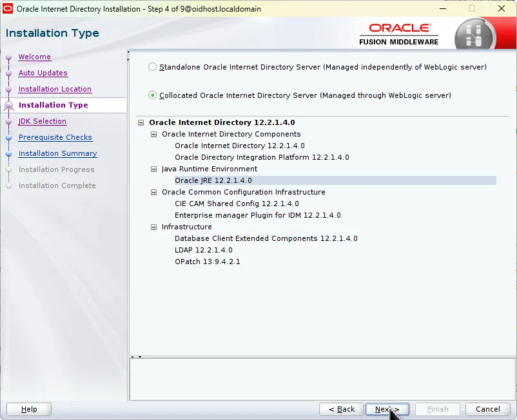Click the Prerequisite Checks step bullet icon
Image resolution: width=517 pixels, height=420 pixels.
pos(9,138)
